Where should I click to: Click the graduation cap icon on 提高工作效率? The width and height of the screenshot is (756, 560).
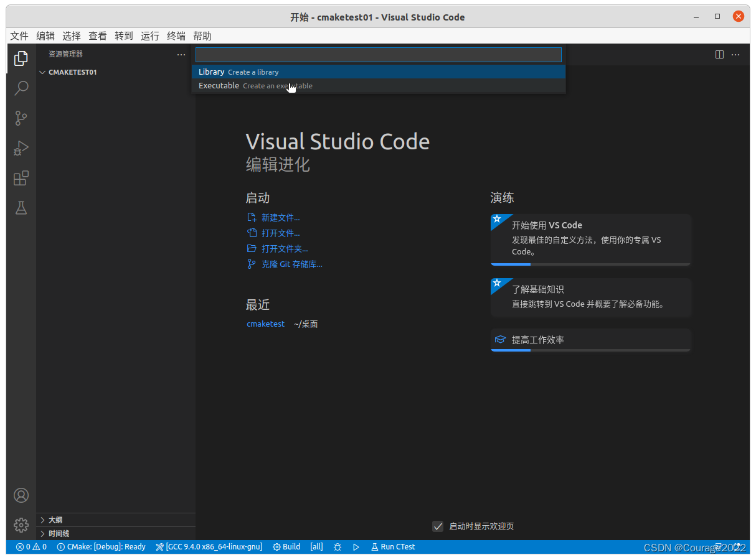pyautogui.click(x=500, y=340)
